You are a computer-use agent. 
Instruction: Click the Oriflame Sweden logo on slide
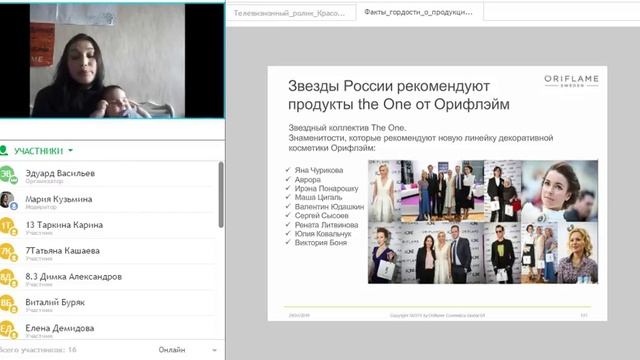(x=571, y=80)
